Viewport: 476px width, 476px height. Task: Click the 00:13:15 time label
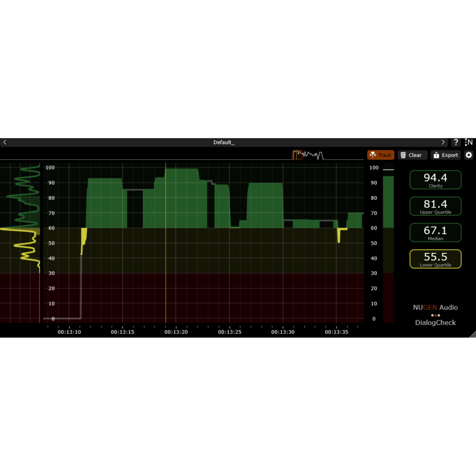pyautogui.click(x=123, y=332)
